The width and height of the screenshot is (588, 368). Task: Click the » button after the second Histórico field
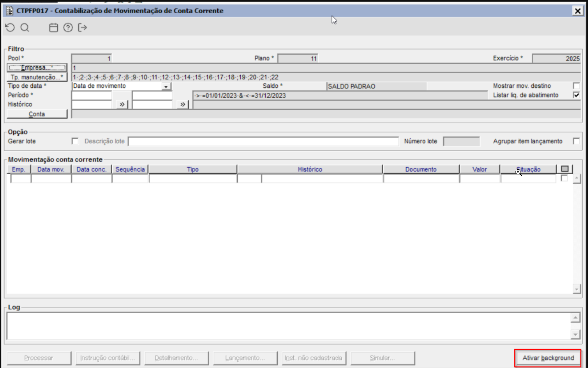[183, 104]
